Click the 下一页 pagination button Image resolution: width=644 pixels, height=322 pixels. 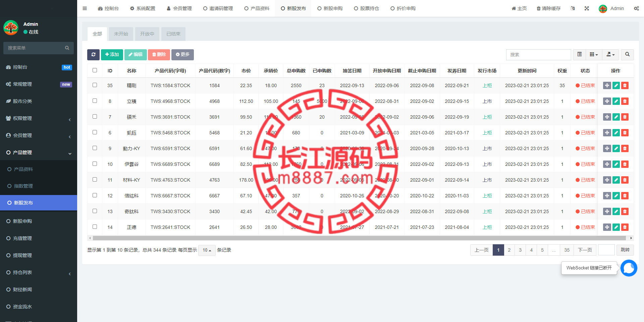coord(585,250)
